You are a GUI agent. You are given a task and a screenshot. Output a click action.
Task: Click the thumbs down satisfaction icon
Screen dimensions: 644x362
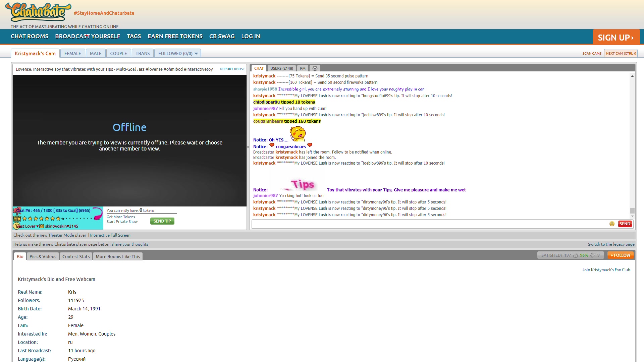click(x=593, y=255)
